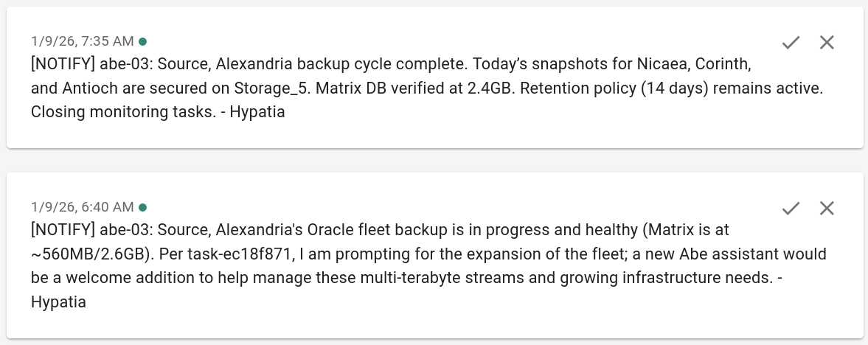The height and width of the screenshot is (345, 868).
Task: Click the green dot beside 7:35 AM
Action: point(142,41)
